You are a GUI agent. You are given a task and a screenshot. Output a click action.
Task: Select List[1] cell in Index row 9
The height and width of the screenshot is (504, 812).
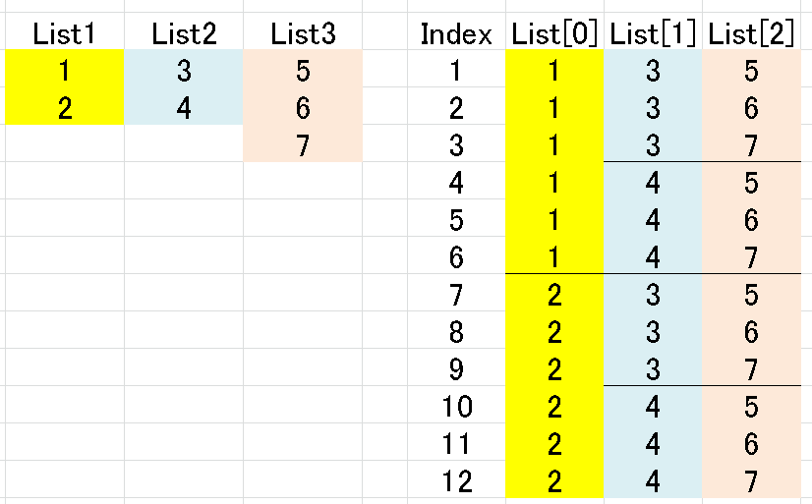click(653, 367)
